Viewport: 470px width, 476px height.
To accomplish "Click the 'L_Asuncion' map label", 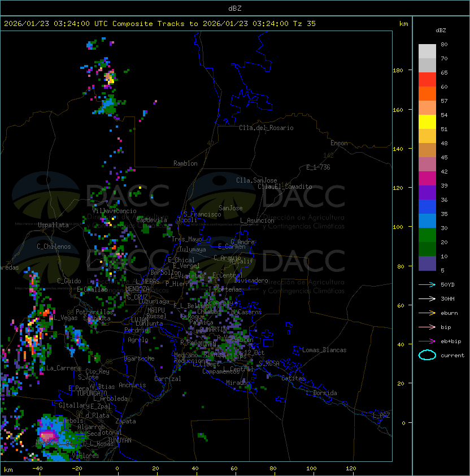I will 257,220.
